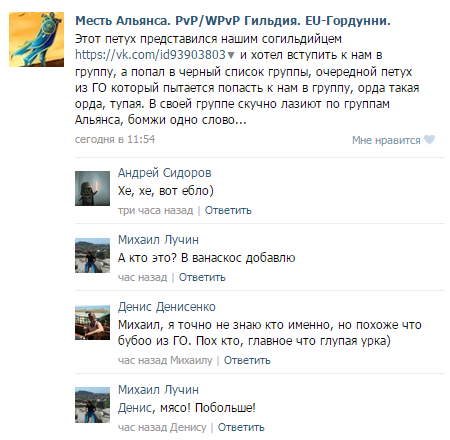The image size is (450, 440).
Task: Open the https://vk.com/id93903803 link
Action: coord(150,55)
